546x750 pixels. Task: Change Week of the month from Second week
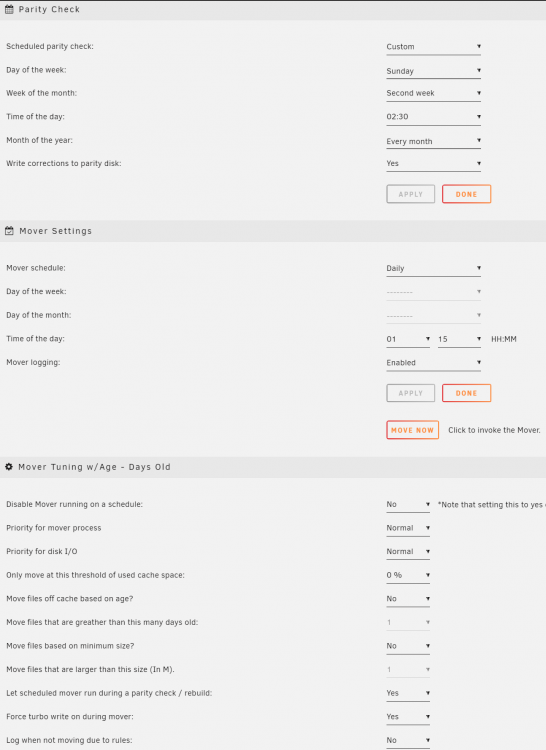point(434,93)
